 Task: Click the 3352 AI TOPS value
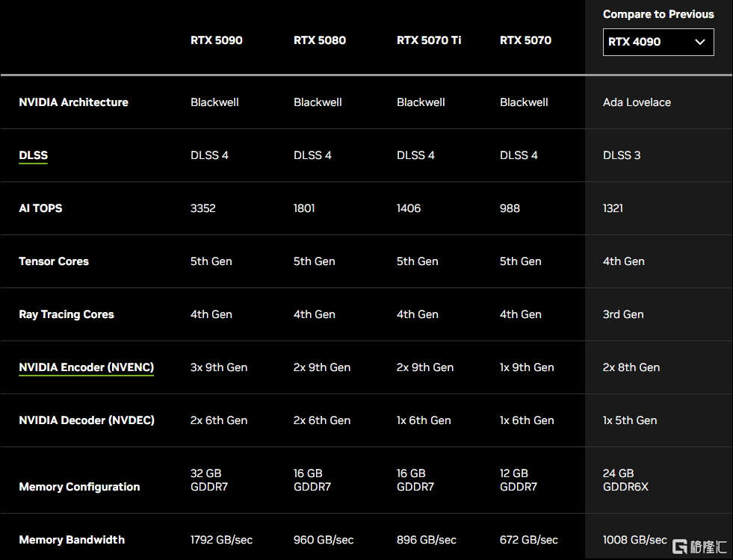(202, 208)
